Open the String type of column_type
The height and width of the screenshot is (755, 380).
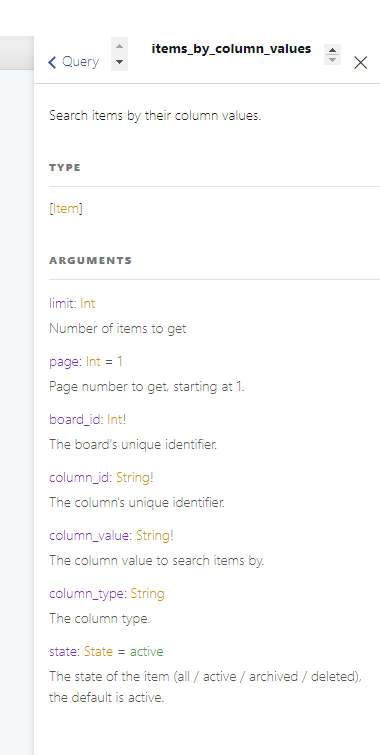tap(147, 594)
